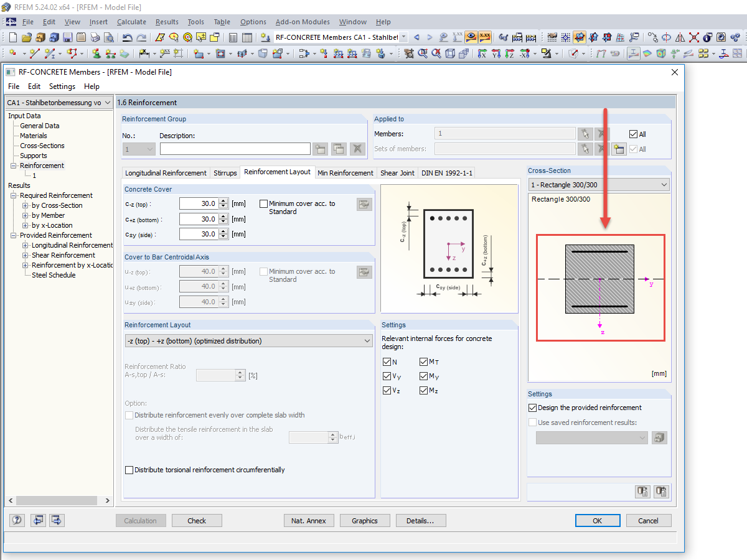
Task: Click the help icon at the dialog's bottom left
Action: (17, 520)
